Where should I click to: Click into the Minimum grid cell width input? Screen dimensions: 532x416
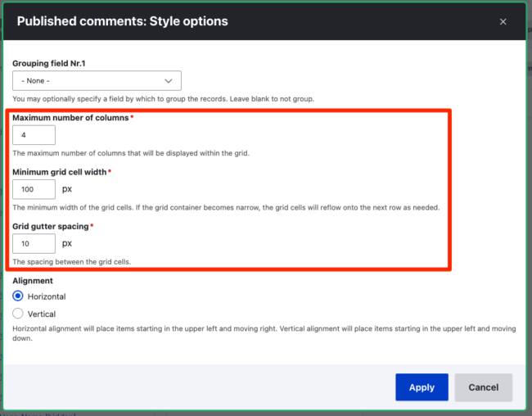pyautogui.click(x=34, y=189)
